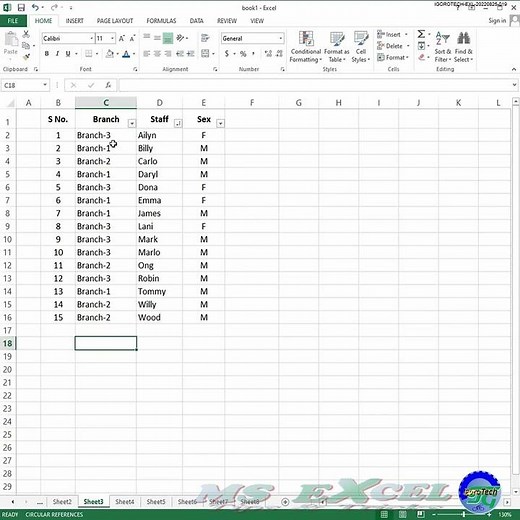This screenshot has height=520, width=520.
Task: Copy selection using the Copy icon
Action: click(x=26, y=45)
